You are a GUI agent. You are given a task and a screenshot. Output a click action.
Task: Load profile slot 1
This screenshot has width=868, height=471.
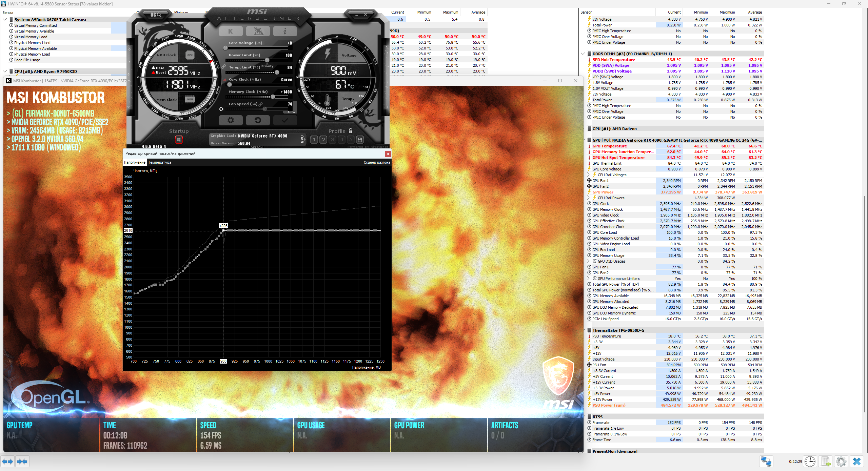click(314, 139)
